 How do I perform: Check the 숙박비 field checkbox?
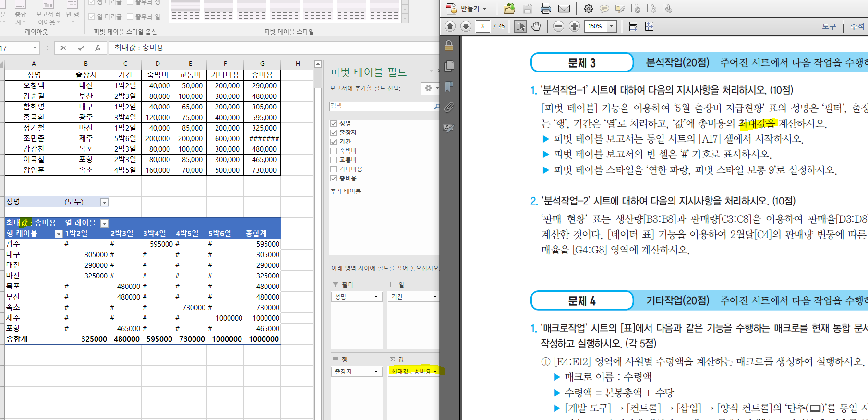(334, 151)
